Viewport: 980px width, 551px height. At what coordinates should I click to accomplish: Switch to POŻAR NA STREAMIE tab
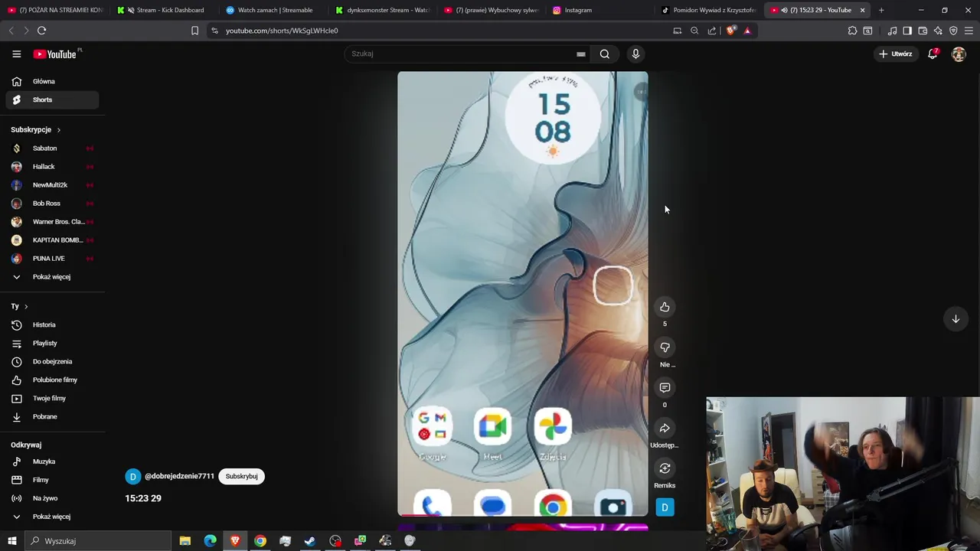click(55, 10)
